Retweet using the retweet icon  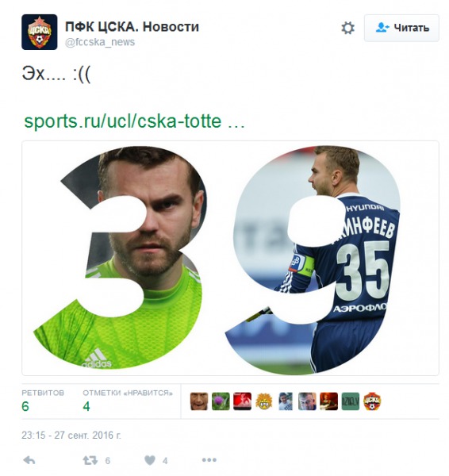click(x=90, y=460)
